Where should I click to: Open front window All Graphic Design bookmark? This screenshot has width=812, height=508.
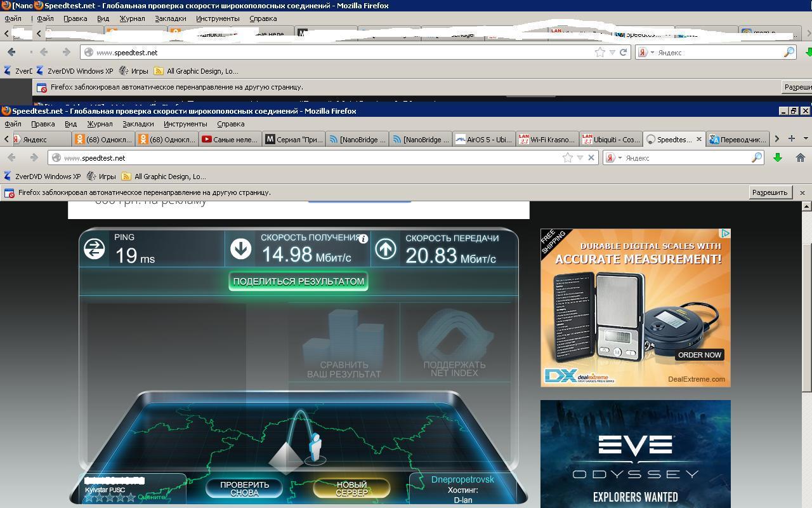point(164,177)
